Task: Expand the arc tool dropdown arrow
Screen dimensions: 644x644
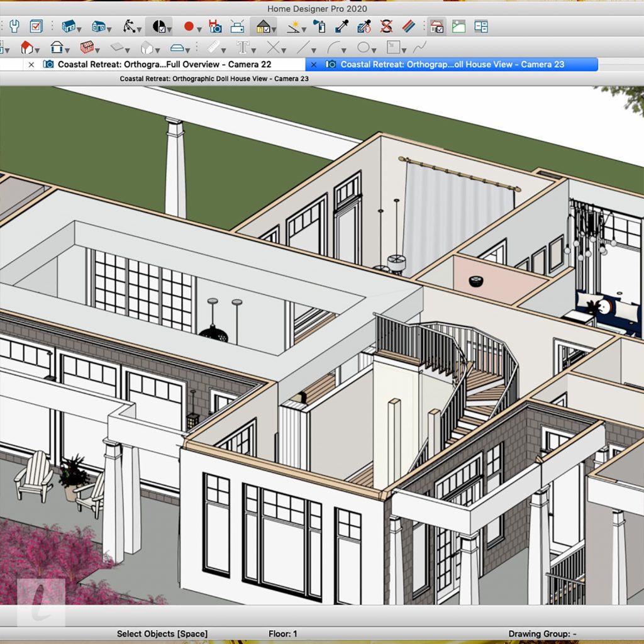Action: click(344, 48)
